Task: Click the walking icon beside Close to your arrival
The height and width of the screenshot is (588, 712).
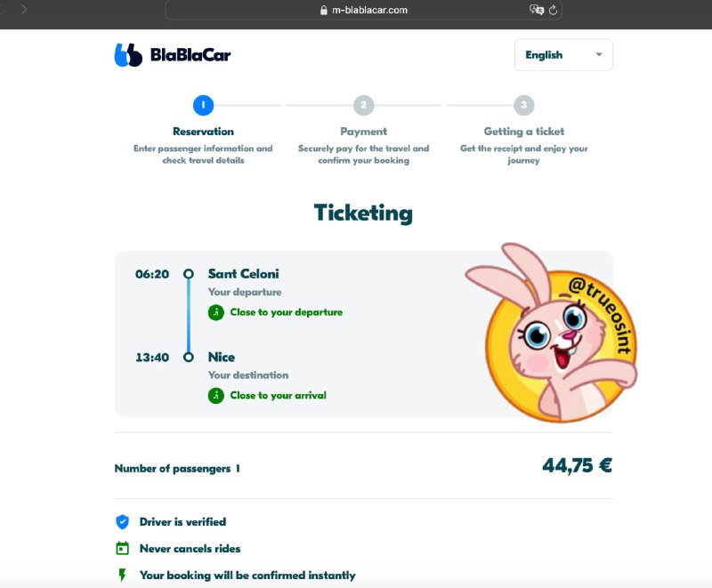Action: pos(216,396)
